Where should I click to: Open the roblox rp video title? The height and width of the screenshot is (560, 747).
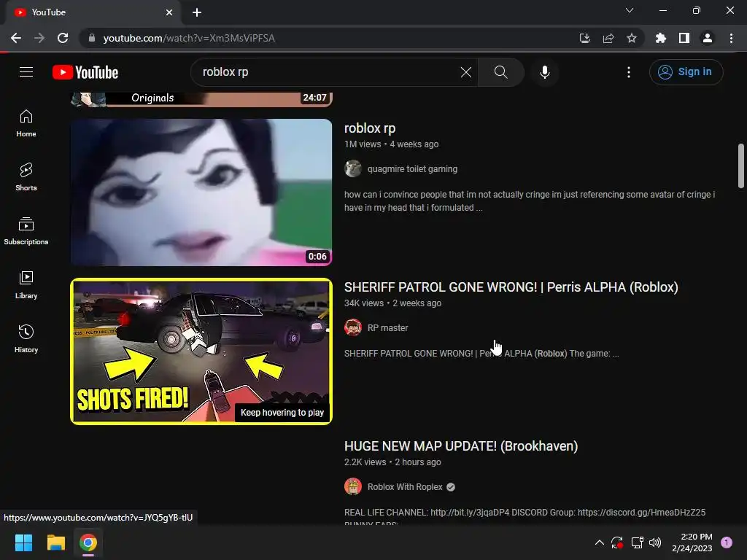[x=370, y=128]
